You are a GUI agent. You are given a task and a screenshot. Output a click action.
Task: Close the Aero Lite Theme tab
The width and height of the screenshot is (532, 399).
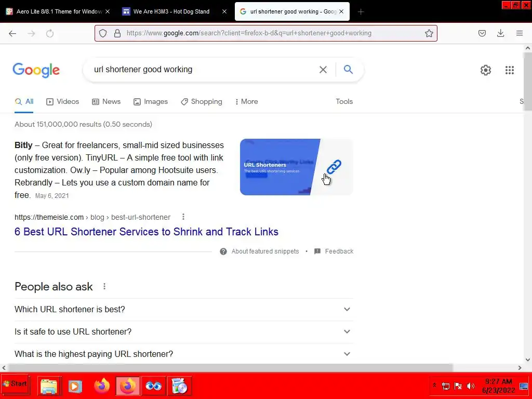108,11
